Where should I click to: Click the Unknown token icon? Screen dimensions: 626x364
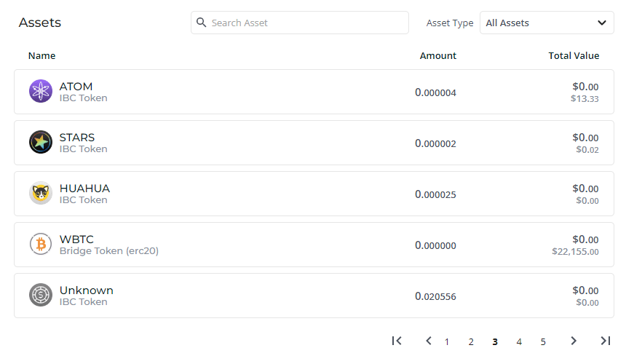(41, 295)
